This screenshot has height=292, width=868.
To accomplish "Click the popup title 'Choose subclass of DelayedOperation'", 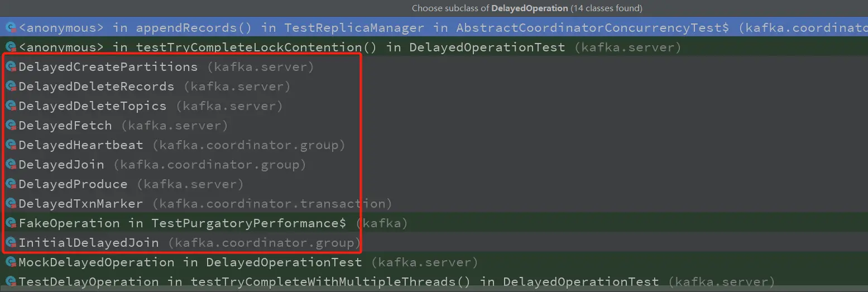I will click(x=526, y=8).
